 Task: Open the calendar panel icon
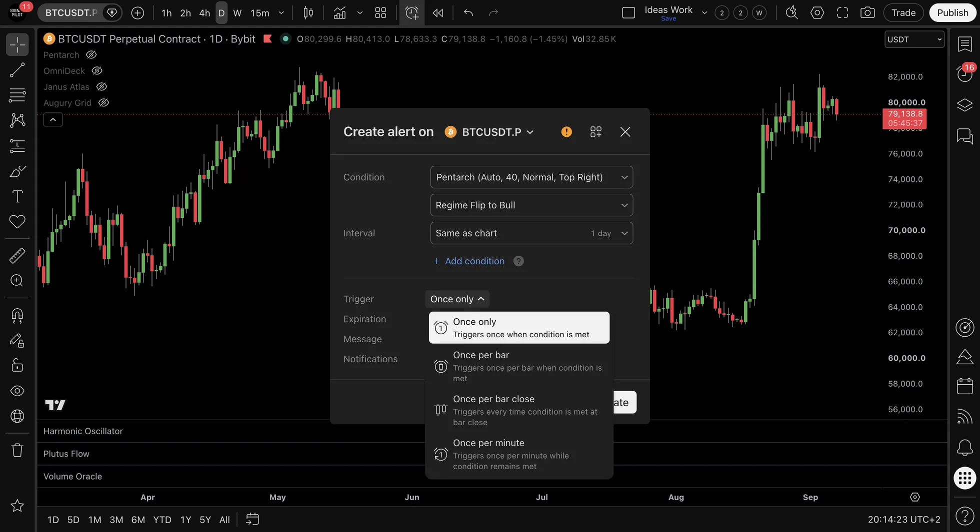964,386
